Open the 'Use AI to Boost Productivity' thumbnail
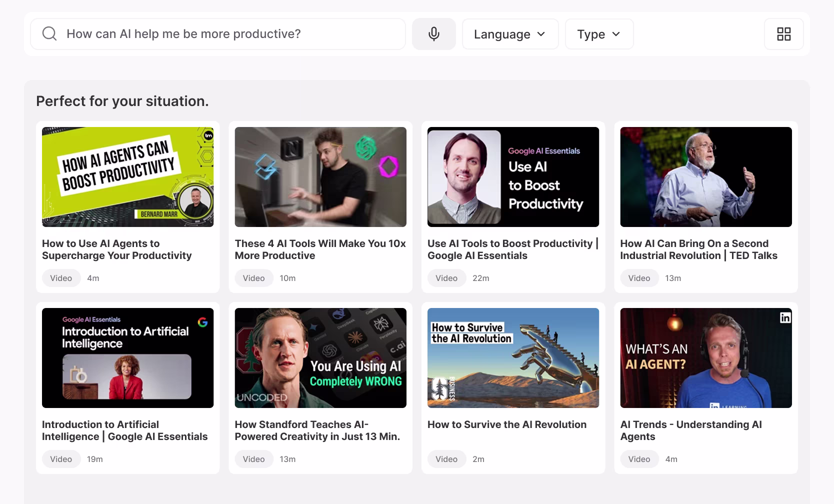The image size is (834, 504). click(x=513, y=177)
